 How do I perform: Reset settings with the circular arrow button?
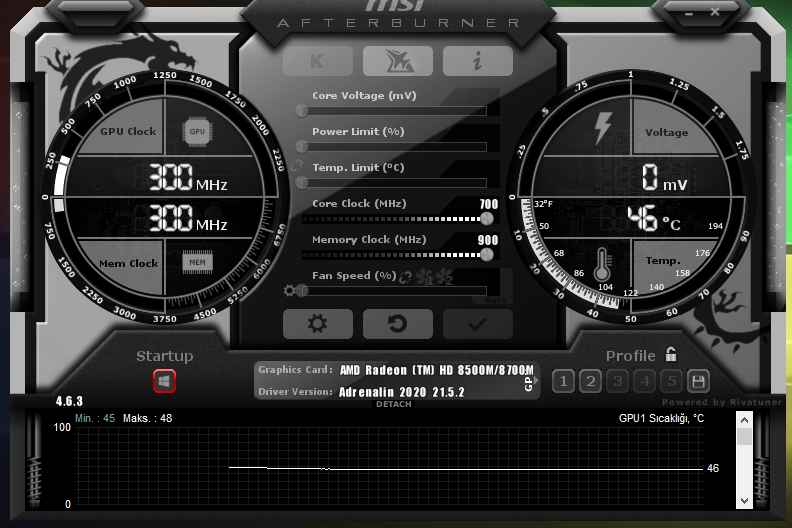tap(398, 324)
